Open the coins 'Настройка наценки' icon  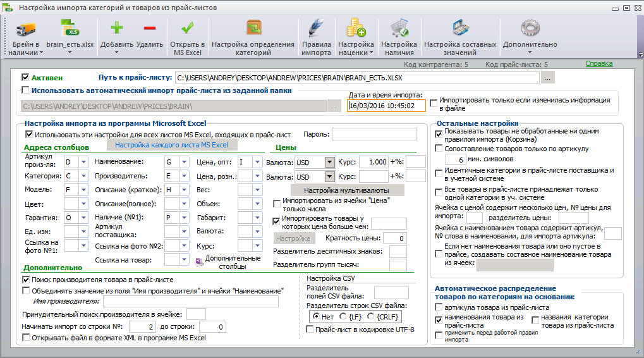356,28
